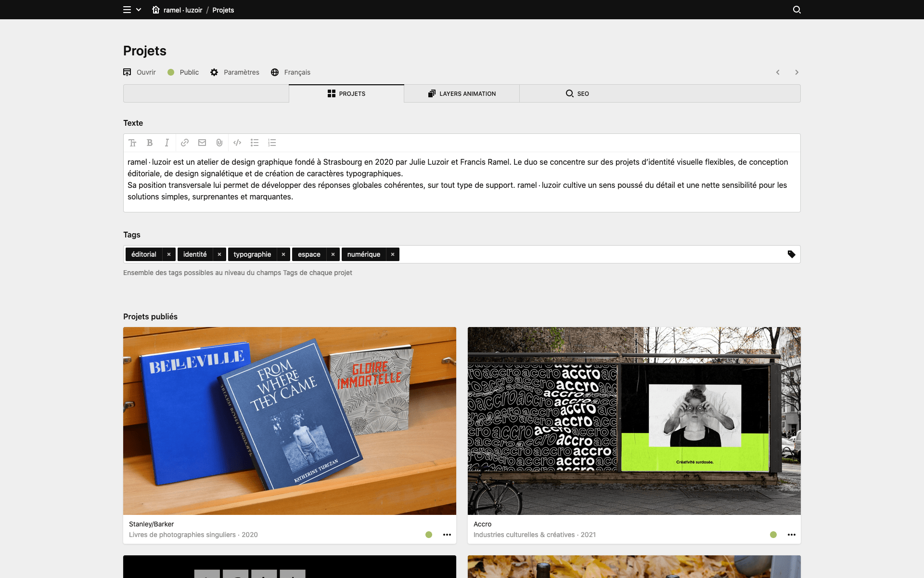Remove the typographie tag

tap(283, 254)
